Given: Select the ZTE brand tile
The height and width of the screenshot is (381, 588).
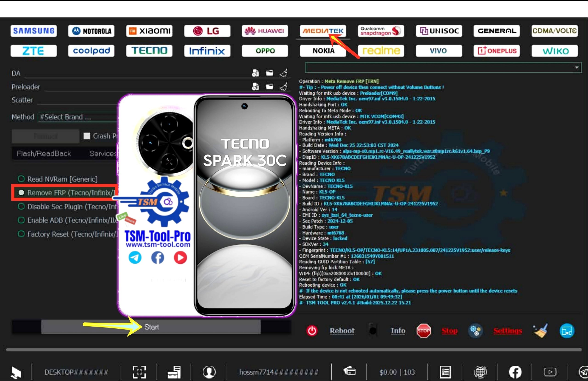Looking at the screenshot, I should click(34, 51).
